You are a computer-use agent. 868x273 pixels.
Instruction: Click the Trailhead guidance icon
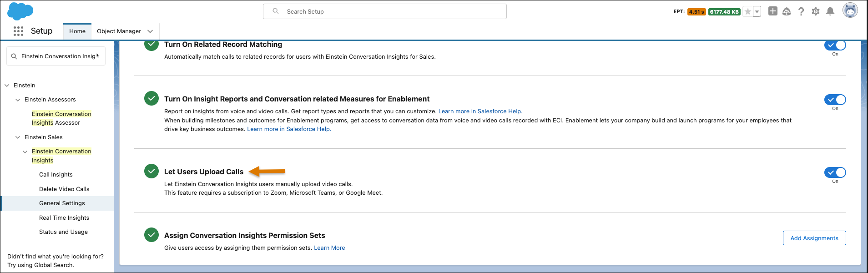787,11
